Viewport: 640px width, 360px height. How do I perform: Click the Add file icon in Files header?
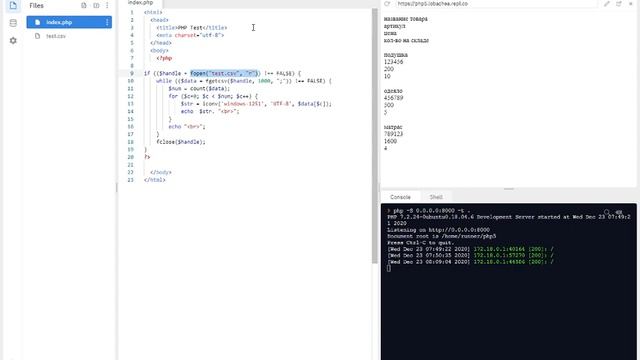(84, 5)
